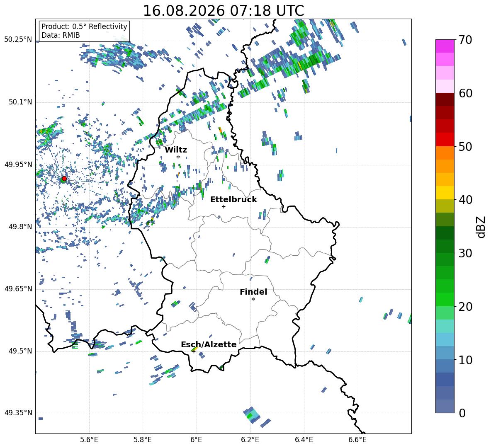Image resolution: width=491 pixels, height=448 pixels.
Task: Click the Product 0.5° Reflectivity info box
Action: [84, 31]
